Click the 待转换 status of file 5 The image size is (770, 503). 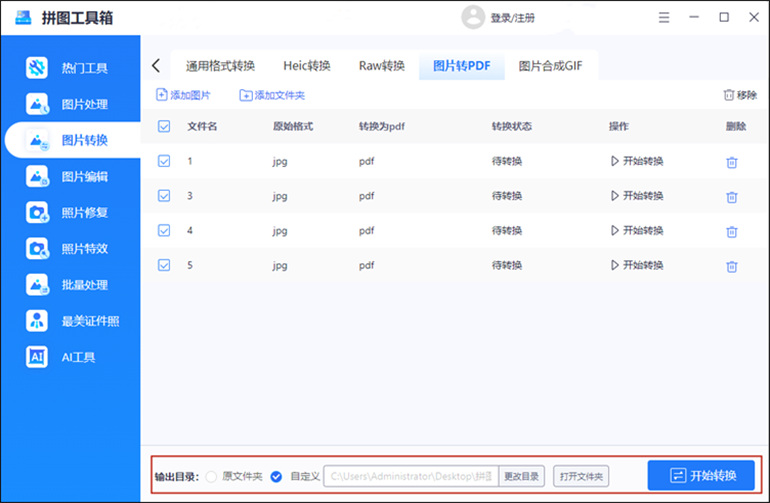coord(507,265)
